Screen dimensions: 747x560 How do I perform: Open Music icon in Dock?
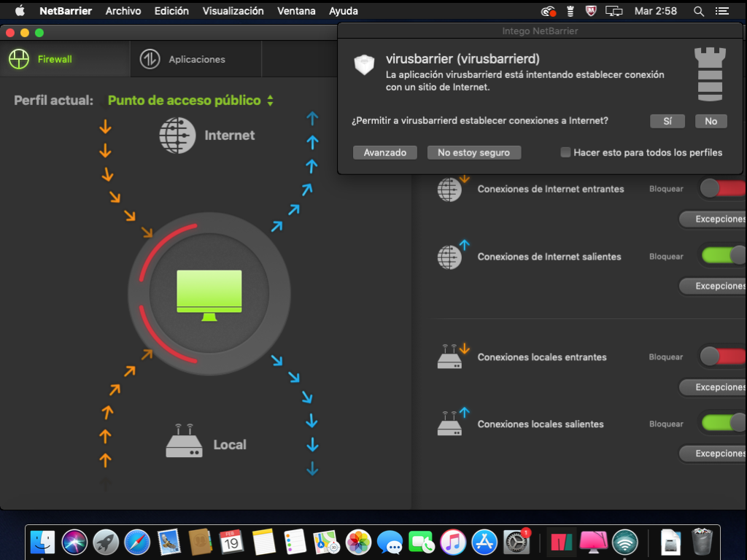(452, 542)
